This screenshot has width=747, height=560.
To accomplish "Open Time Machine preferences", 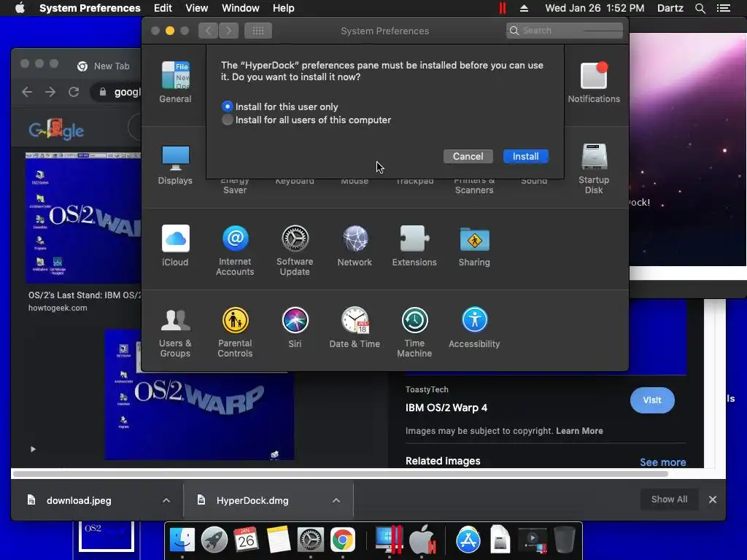I will coord(414,332).
